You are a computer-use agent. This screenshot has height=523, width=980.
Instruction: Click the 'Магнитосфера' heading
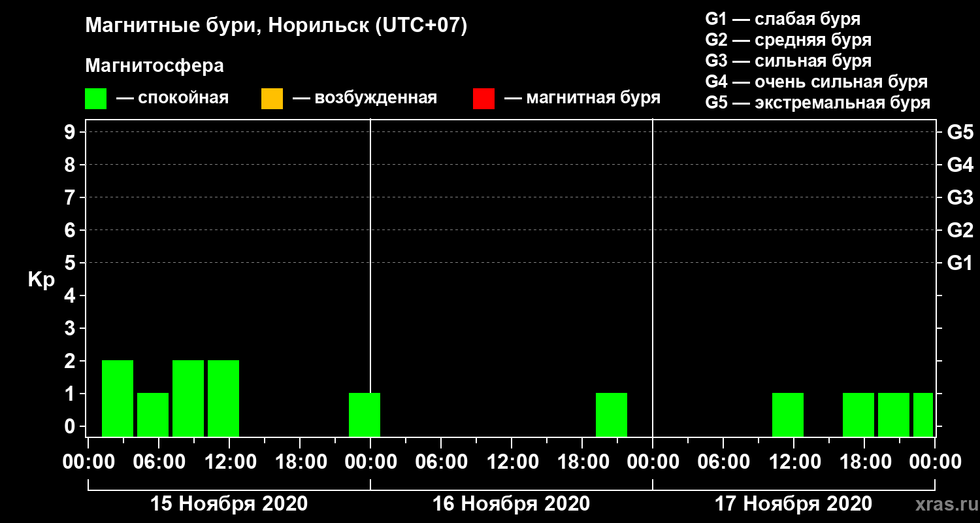tap(154, 66)
